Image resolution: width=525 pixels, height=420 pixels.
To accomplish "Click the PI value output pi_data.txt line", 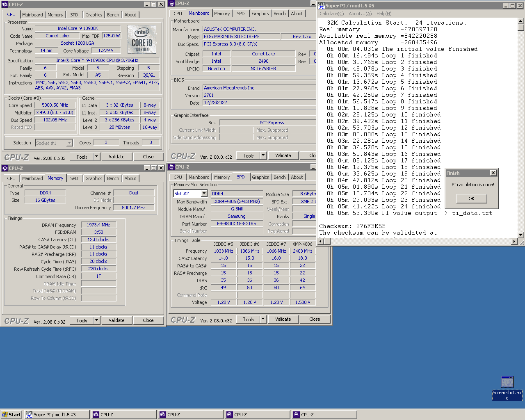I will coord(410,213).
